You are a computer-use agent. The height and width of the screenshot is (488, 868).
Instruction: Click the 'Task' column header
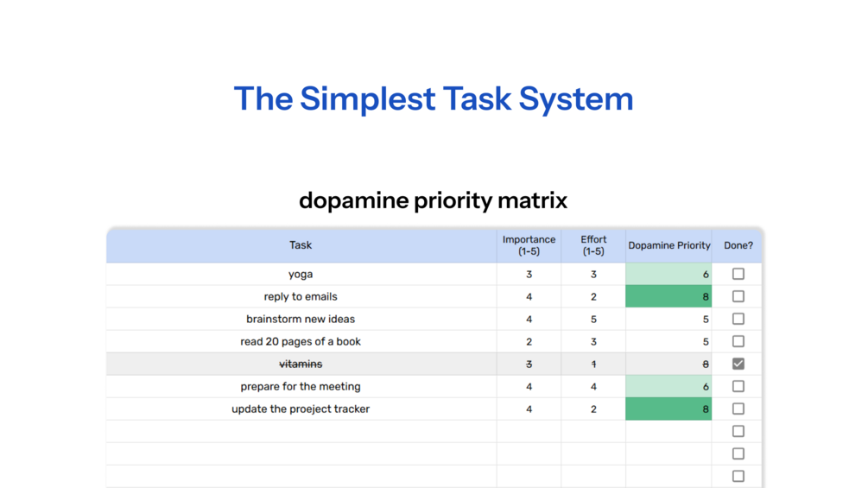(x=301, y=245)
